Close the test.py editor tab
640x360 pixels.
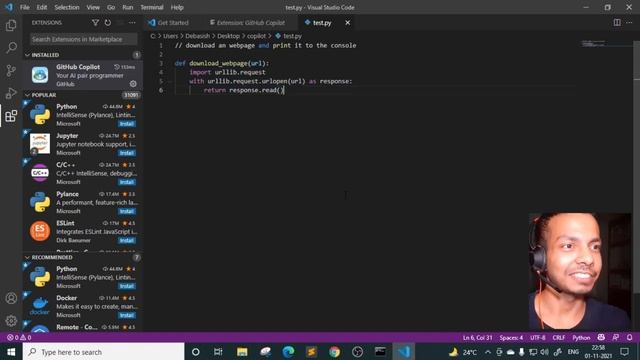pyautogui.click(x=347, y=23)
